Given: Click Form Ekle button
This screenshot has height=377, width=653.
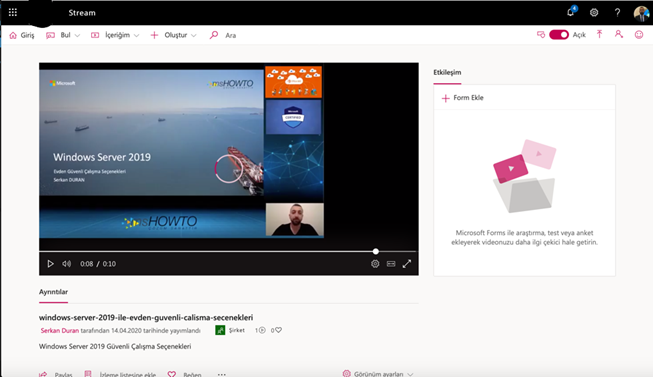Looking at the screenshot, I should click(463, 98).
